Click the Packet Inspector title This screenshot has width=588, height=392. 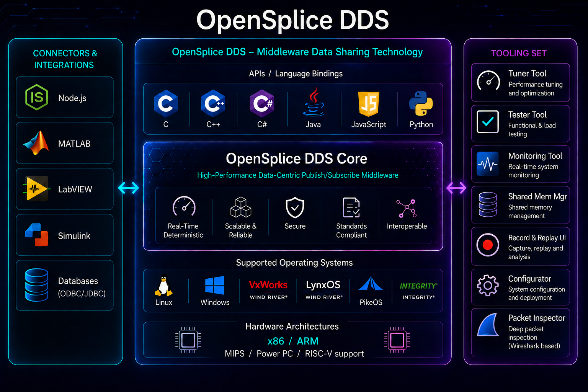point(537,318)
